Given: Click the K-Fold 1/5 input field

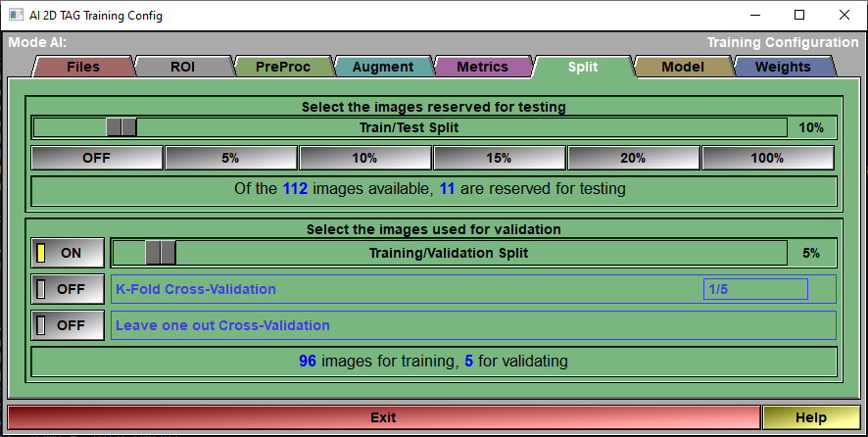Looking at the screenshot, I should tap(754, 289).
